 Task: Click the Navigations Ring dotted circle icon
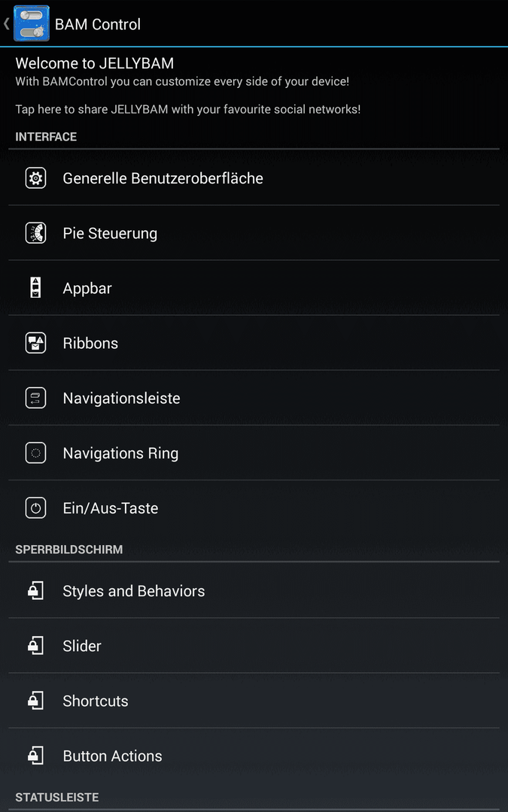(36, 453)
